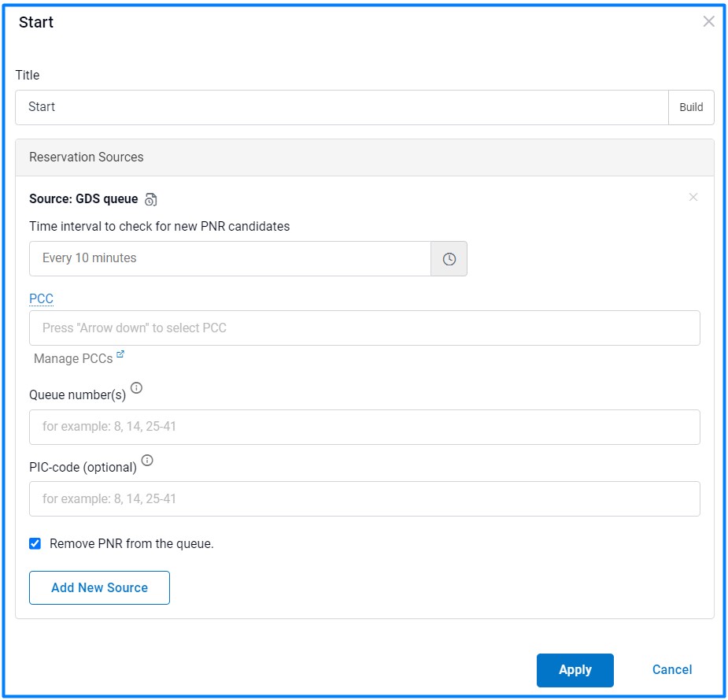Click the Add New Source button
Viewport: 728px width, 700px height.
99,587
